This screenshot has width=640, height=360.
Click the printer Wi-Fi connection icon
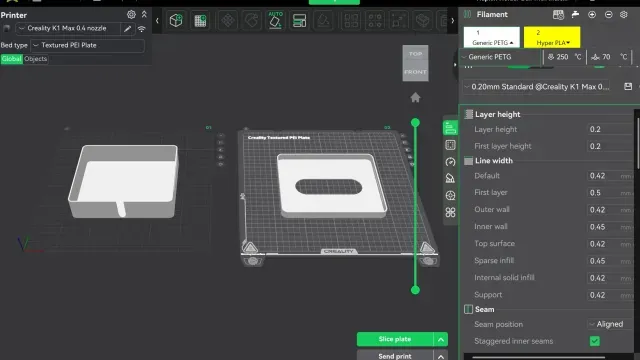click(x=142, y=29)
